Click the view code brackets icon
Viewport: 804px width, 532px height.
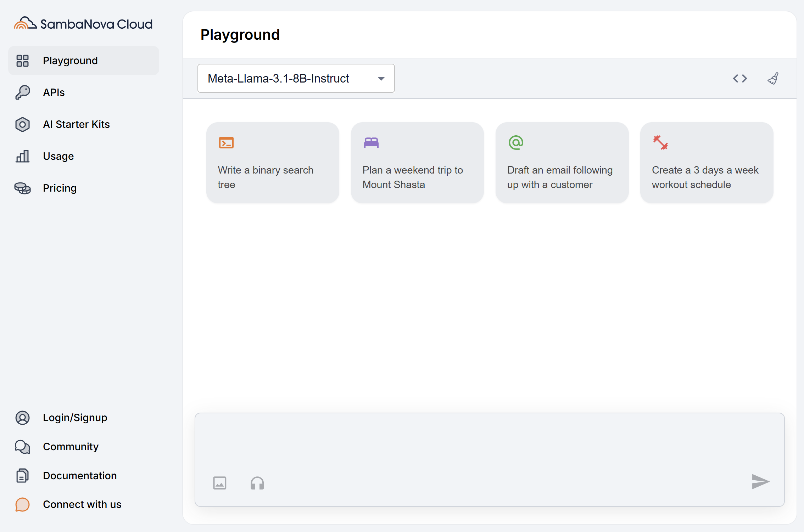[x=740, y=78]
